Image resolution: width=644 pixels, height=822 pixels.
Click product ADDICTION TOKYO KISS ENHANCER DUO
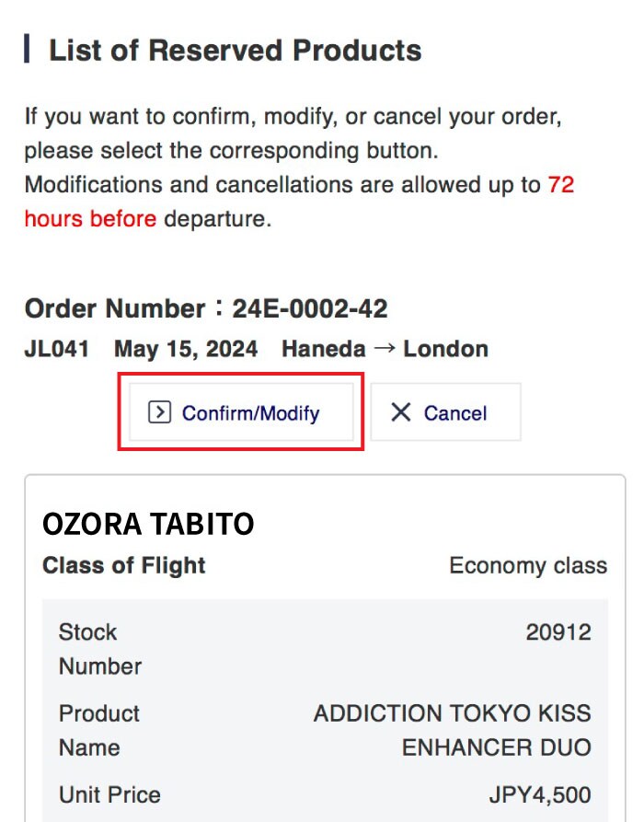(x=453, y=730)
